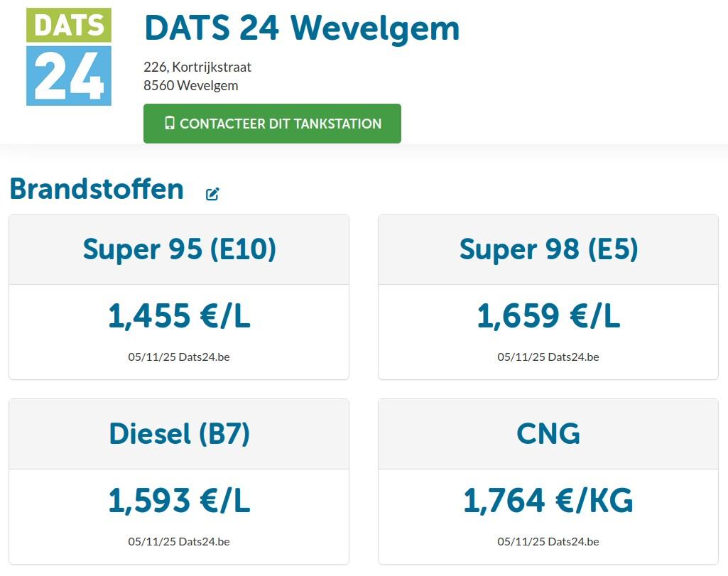Click the Dats24.be source under Diesel
728x576 pixels.
(x=205, y=542)
